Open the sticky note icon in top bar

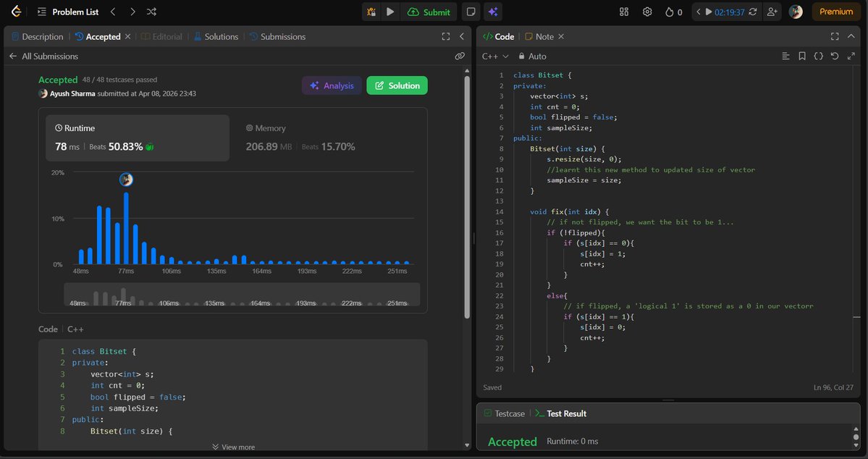click(471, 12)
